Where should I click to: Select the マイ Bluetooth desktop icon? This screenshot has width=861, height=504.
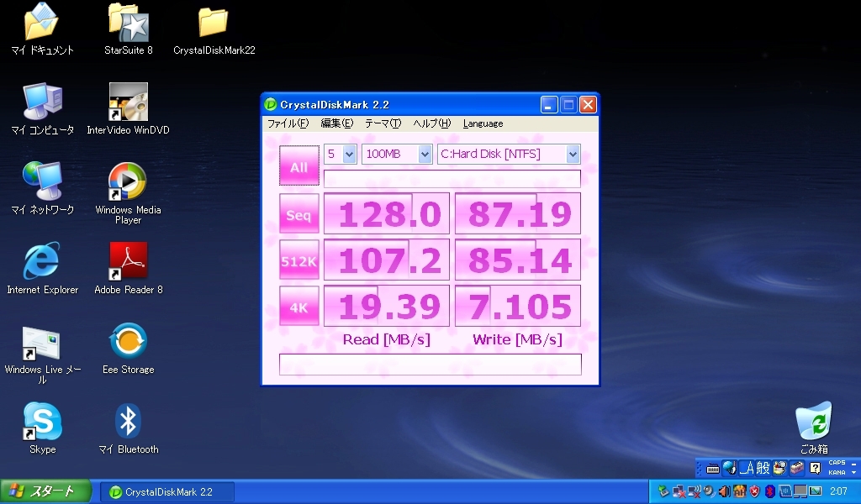click(x=128, y=423)
